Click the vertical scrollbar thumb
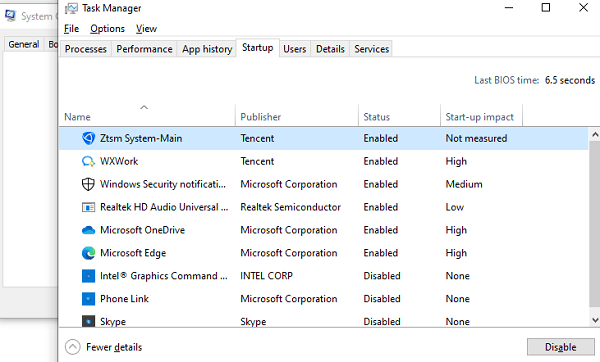The height and width of the screenshot is (362, 600). 595,224
